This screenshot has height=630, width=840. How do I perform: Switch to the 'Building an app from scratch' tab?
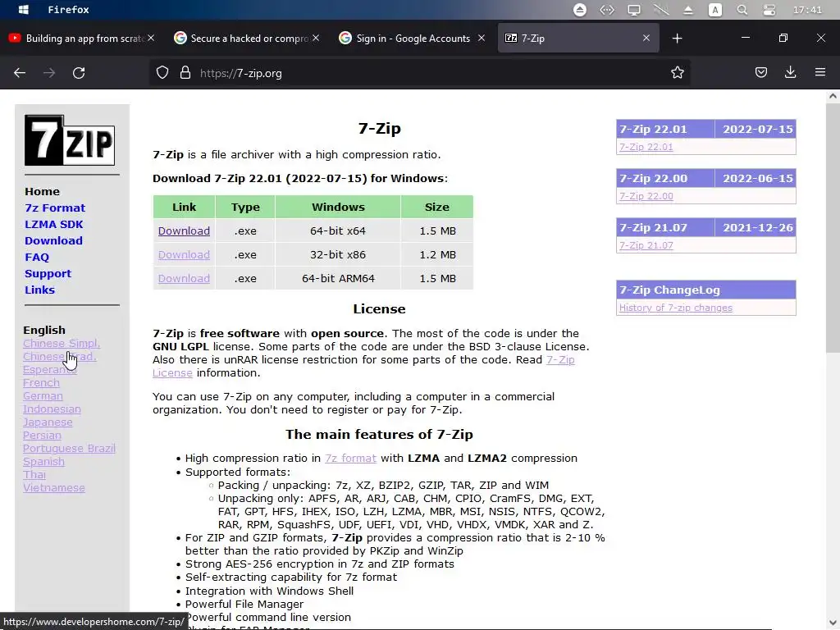pyautogui.click(x=80, y=38)
